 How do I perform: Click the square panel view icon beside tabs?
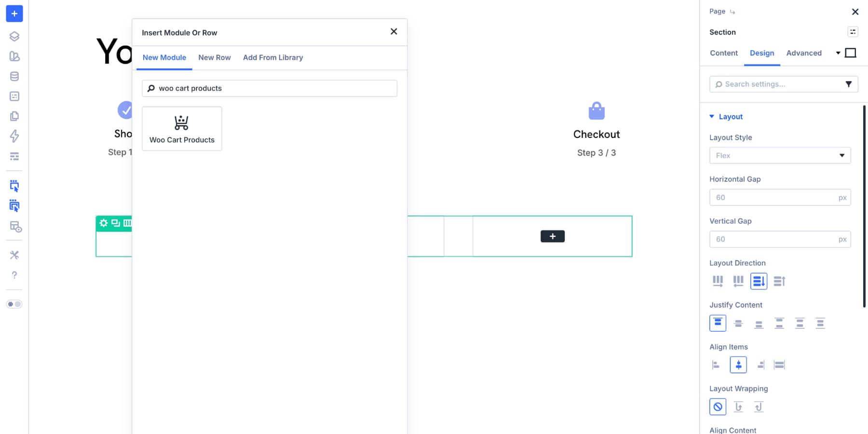point(851,53)
